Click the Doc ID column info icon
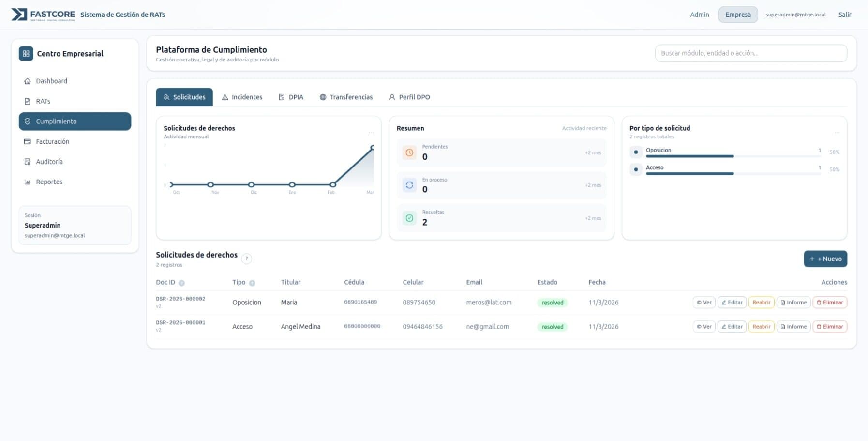868x441 pixels. (x=181, y=283)
